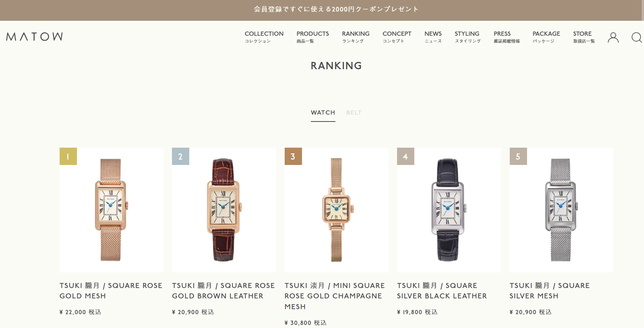
Task: Click the rank 1 badge
Action: pyautogui.click(x=68, y=156)
